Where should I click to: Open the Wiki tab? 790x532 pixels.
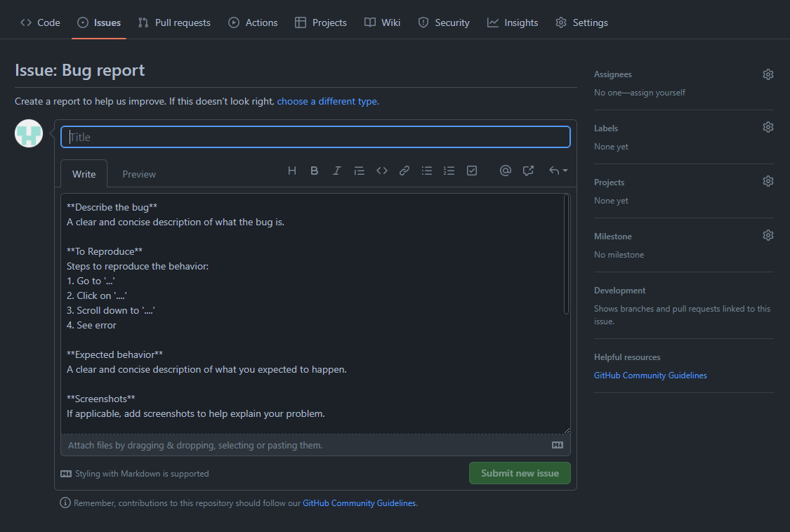(383, 22)
